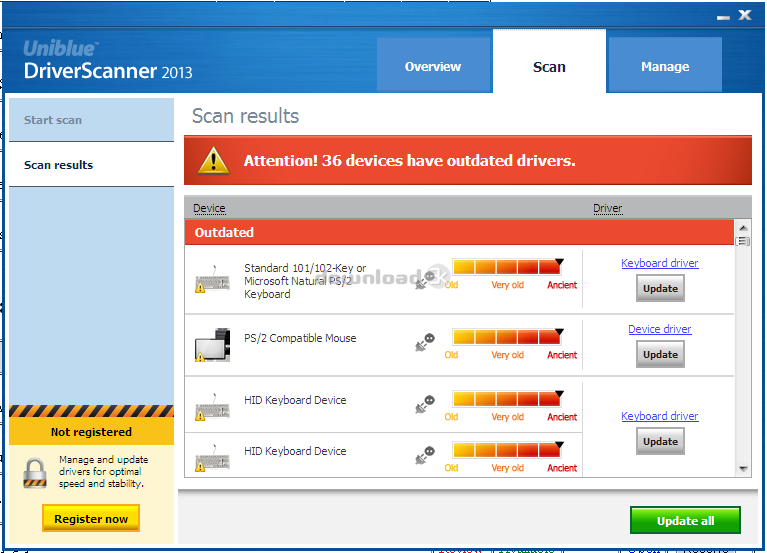
Task: Open the Keyboard driver link for the HID Keyboard Device
Action: [x=660, y=416]
